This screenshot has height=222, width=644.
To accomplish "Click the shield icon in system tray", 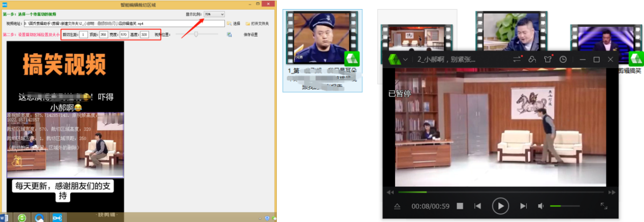I will click(x=267, y=218).
